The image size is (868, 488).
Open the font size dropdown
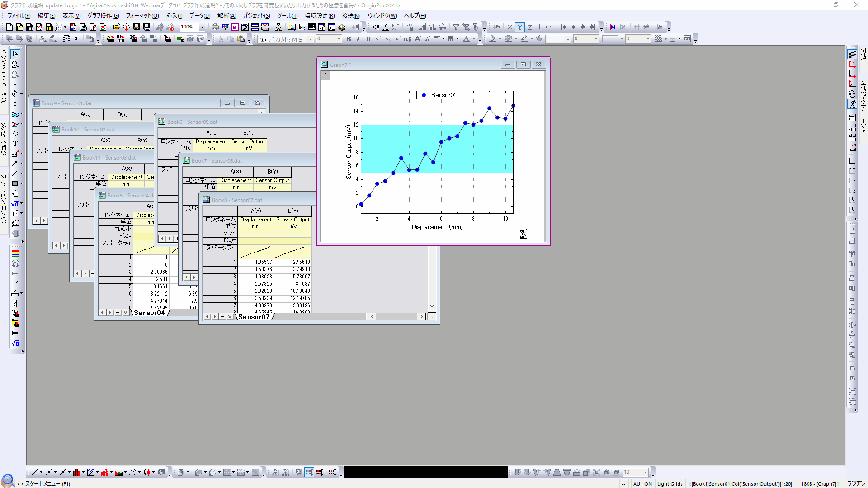click(339, 39)
